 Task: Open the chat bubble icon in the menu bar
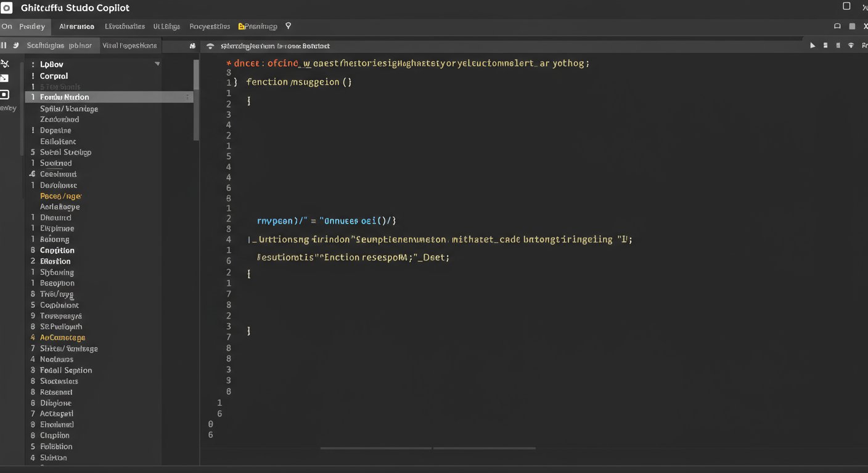click(x=837, y=26)
